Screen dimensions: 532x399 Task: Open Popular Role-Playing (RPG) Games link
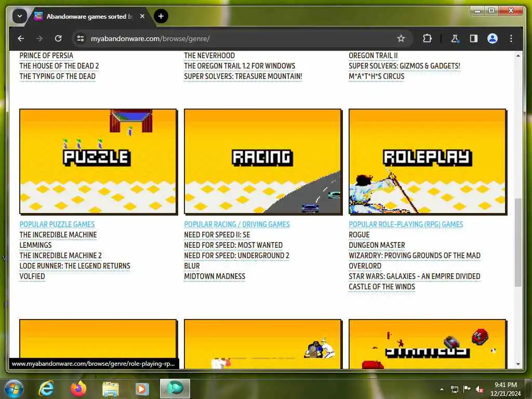(406, 224)
